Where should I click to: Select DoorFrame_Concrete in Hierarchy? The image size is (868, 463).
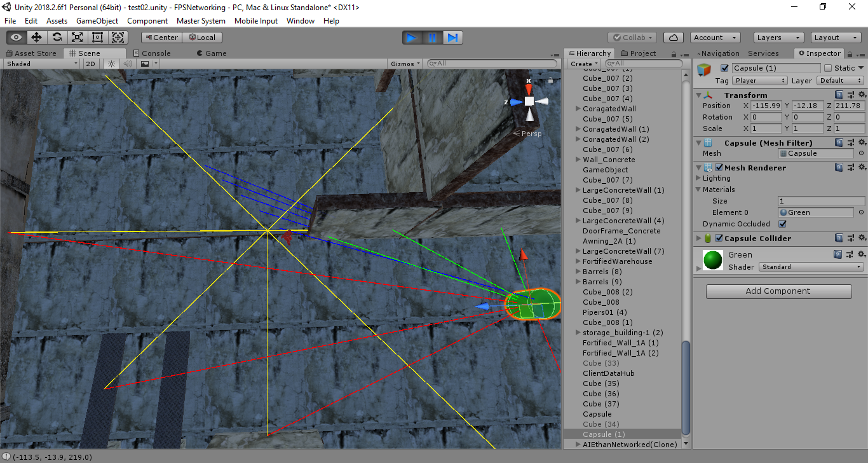pos(621,231)
